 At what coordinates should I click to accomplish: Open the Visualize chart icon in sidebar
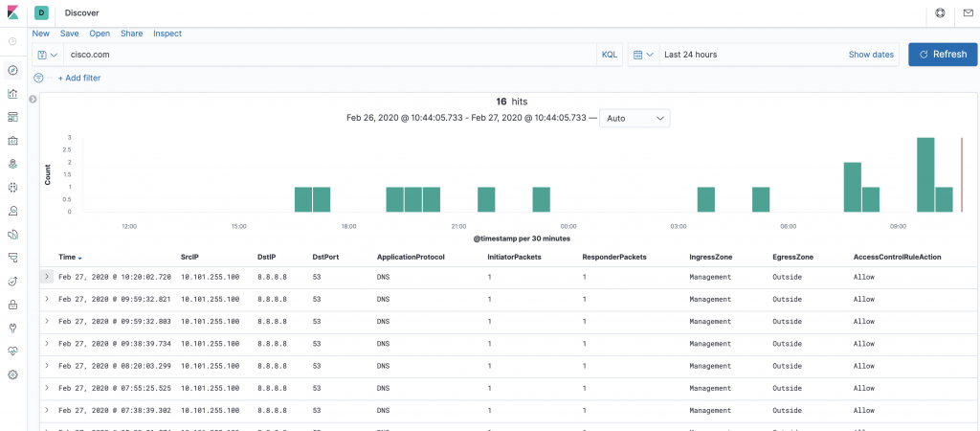click(12, 94)
